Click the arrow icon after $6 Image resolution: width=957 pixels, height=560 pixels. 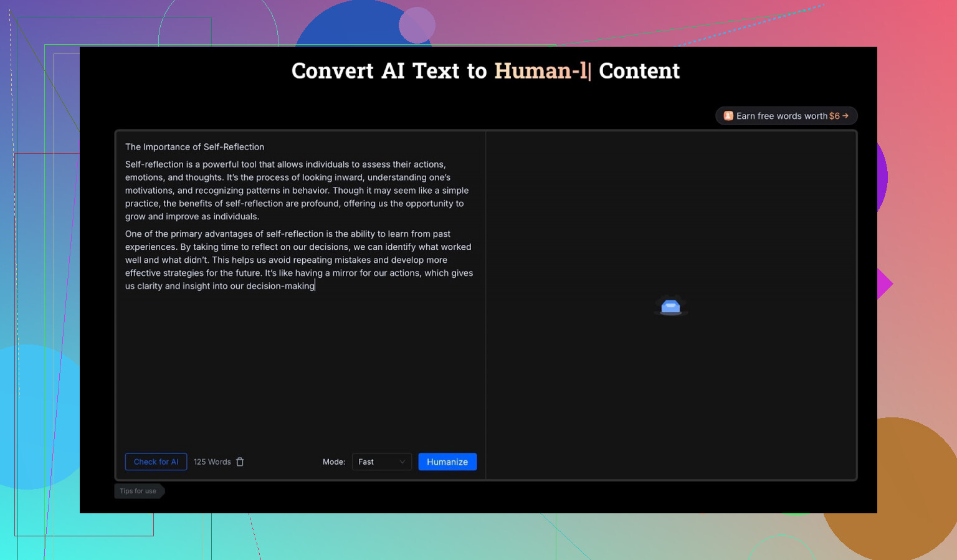pyautogui.click(x=845, y=116)
